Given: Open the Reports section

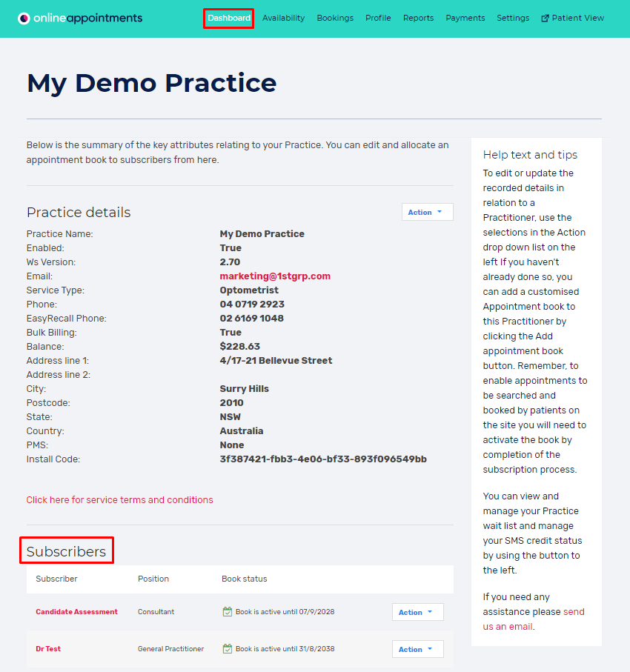Looking at the screenshot, I should click(x=418, y=19).
